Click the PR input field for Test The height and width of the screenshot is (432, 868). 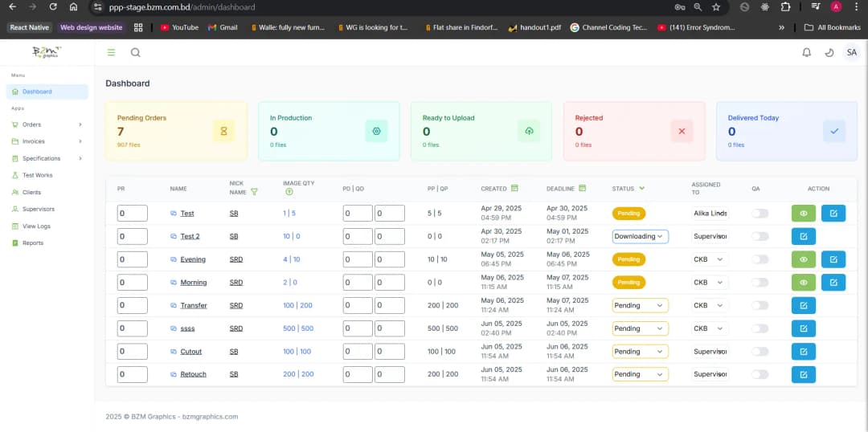133,214
